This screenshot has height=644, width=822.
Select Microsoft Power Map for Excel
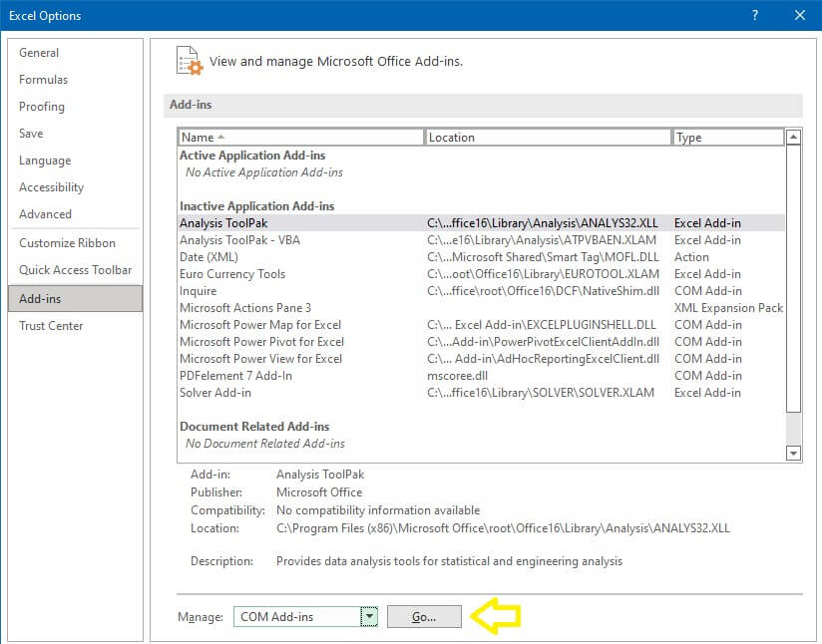[481, 325]
